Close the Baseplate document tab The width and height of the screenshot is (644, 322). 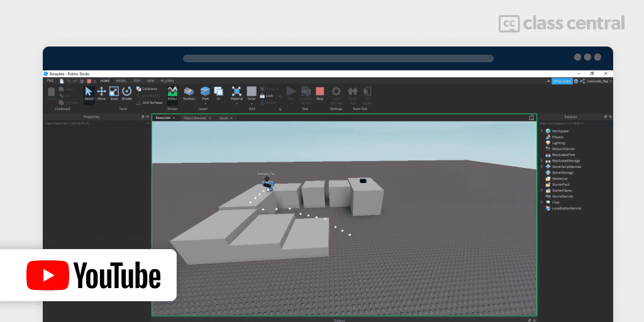[x=174, y=118]
